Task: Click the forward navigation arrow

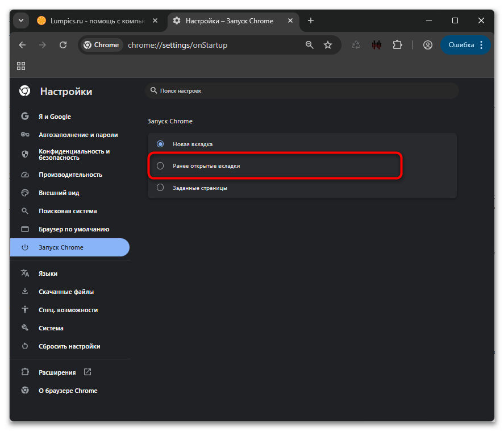Action: [43, 45]
